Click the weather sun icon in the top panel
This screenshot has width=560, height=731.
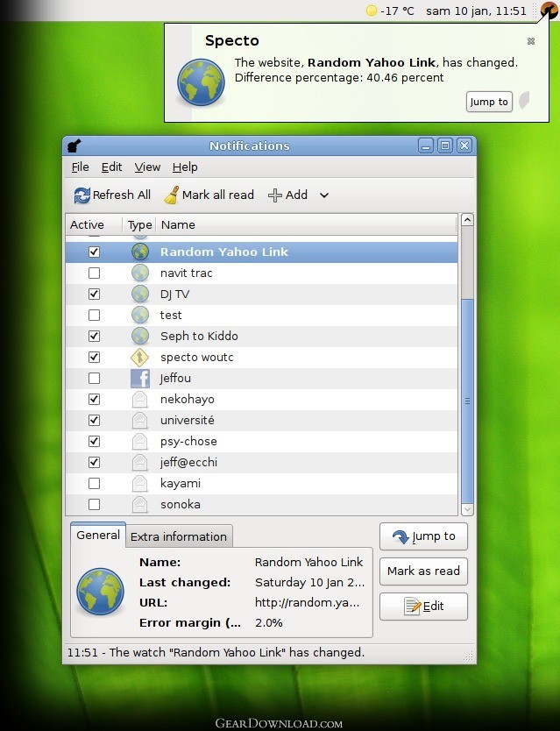click(372, 11)
